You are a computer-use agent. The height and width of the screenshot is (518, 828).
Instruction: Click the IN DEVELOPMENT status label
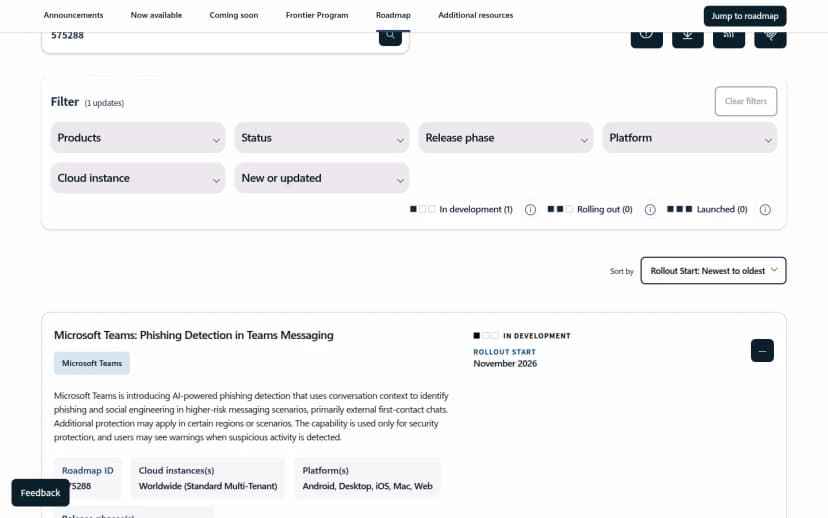537,336
